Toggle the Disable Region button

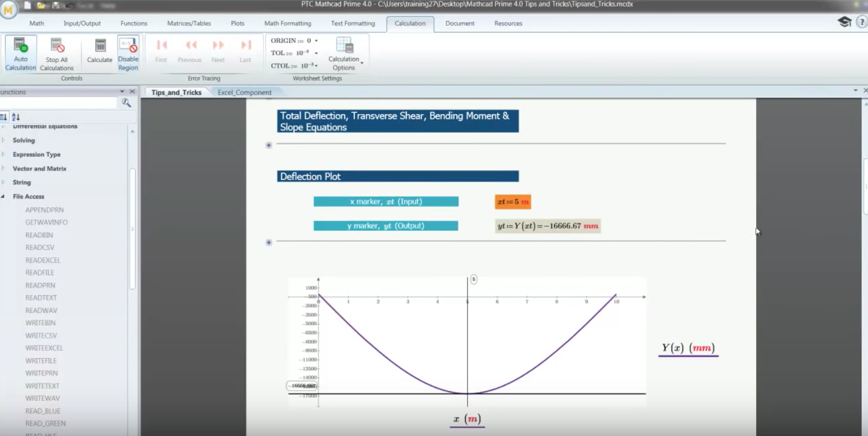click(x=128, y=53)
